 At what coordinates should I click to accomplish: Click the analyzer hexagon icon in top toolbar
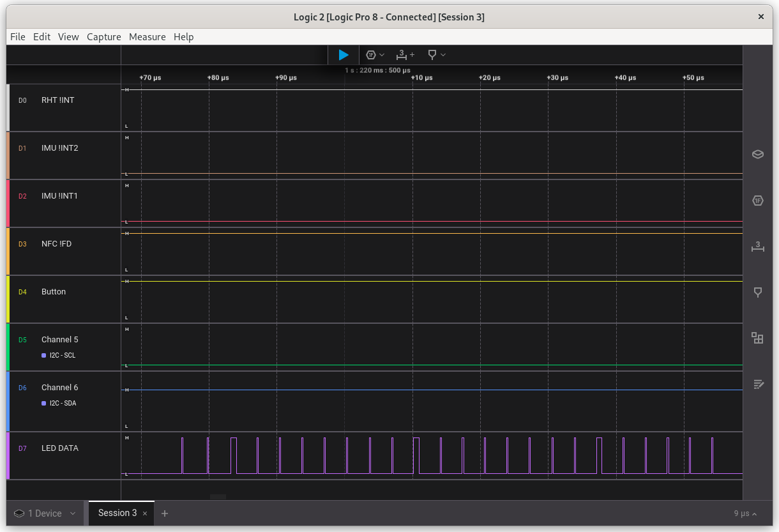371,55
